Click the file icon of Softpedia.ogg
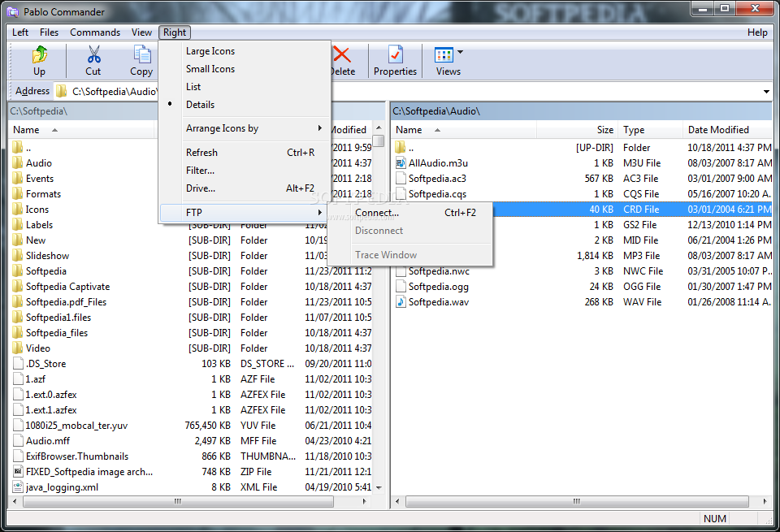This screenshot has height=532, width=780. coord(401,286)
